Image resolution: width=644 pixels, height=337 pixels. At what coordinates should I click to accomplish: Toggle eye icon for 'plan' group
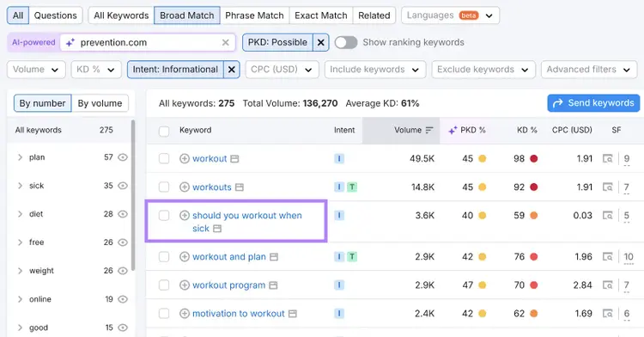(123, 157)
